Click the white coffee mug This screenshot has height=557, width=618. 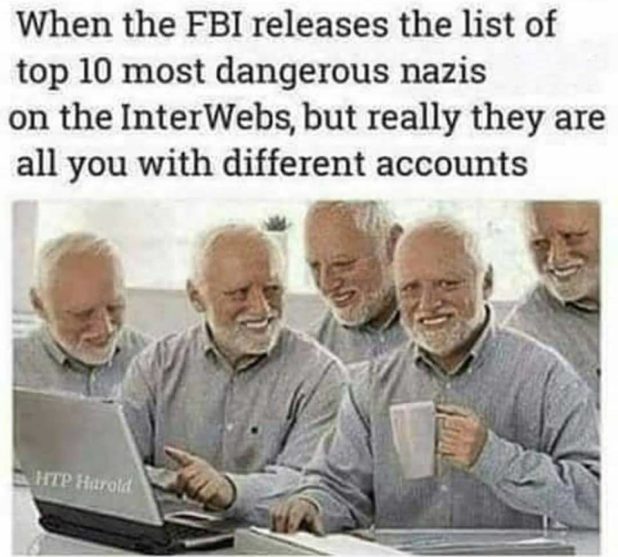(x=413, y=440)
